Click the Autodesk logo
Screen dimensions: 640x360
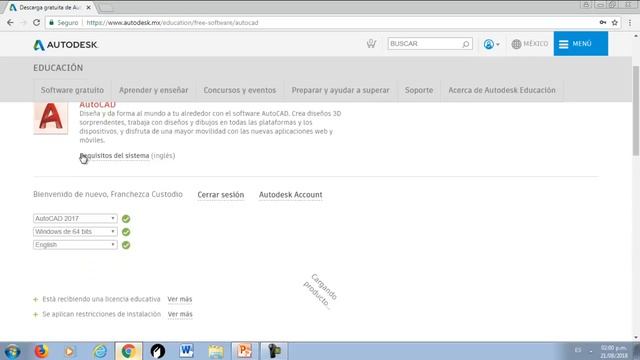tap(65, 44)
